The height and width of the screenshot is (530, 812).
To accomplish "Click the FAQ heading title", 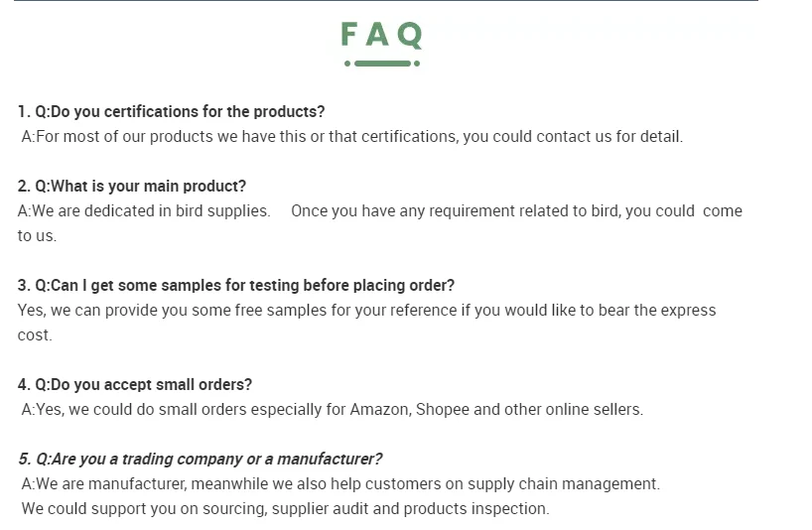I will tap(382, 35).
